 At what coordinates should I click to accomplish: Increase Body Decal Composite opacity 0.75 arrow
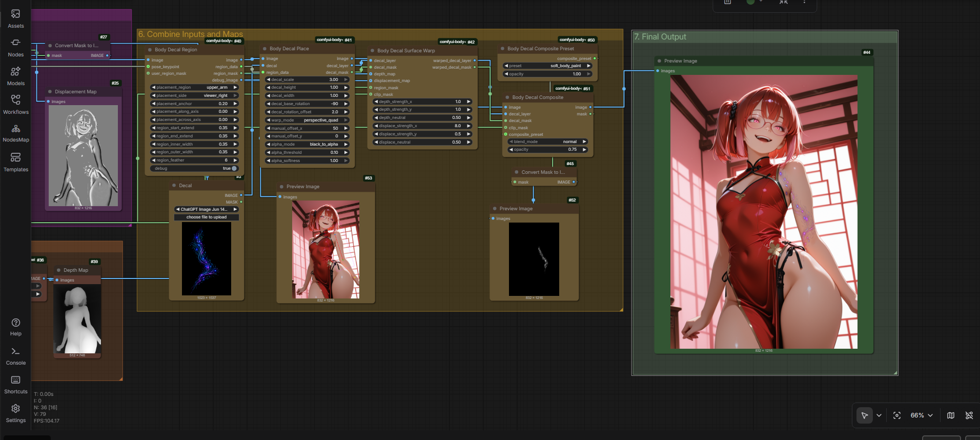(x=584, y=149)
